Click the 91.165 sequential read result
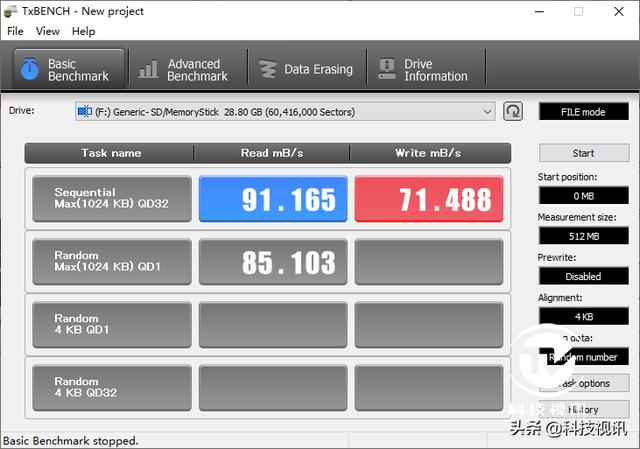 [273, 199]
